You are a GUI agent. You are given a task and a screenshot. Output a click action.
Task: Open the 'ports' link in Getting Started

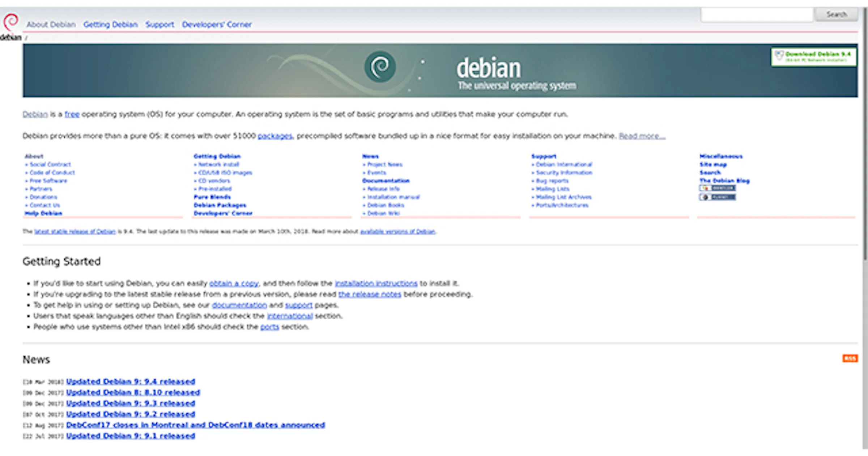pos(270,327)
